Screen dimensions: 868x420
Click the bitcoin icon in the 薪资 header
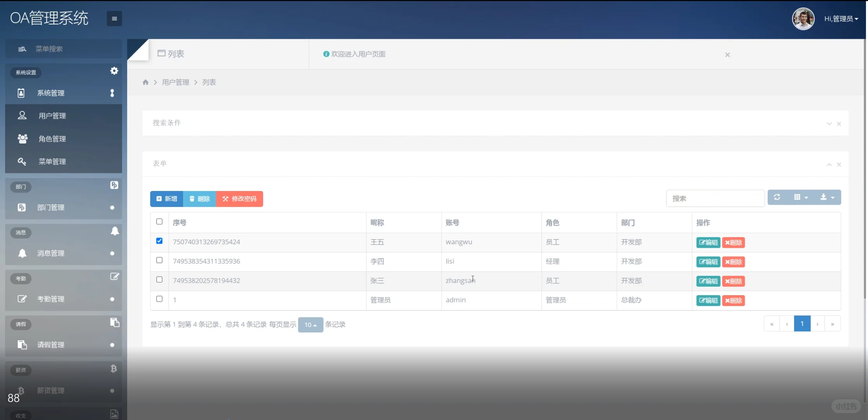pos(114,369)
